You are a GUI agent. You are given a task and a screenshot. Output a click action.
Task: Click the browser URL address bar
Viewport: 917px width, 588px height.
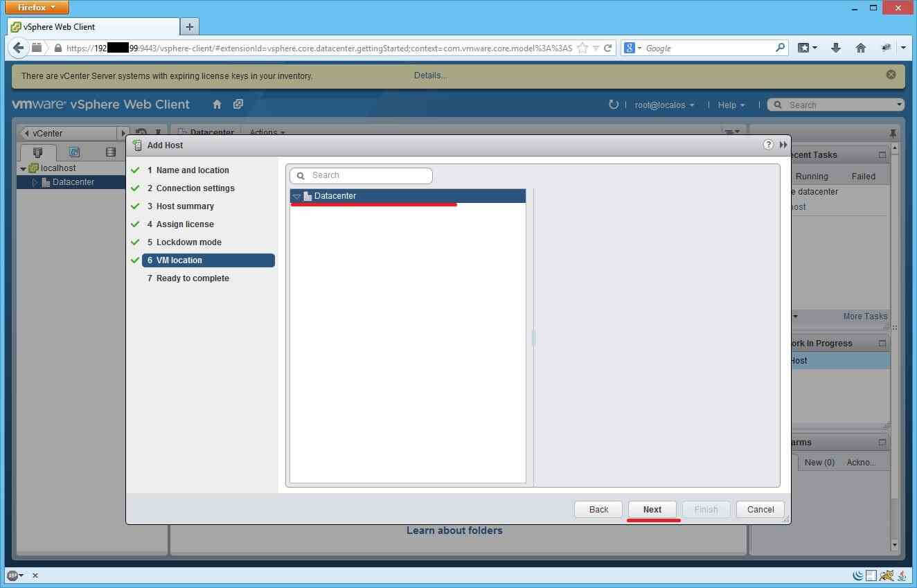pyautogui.click(x=319, y=48)
